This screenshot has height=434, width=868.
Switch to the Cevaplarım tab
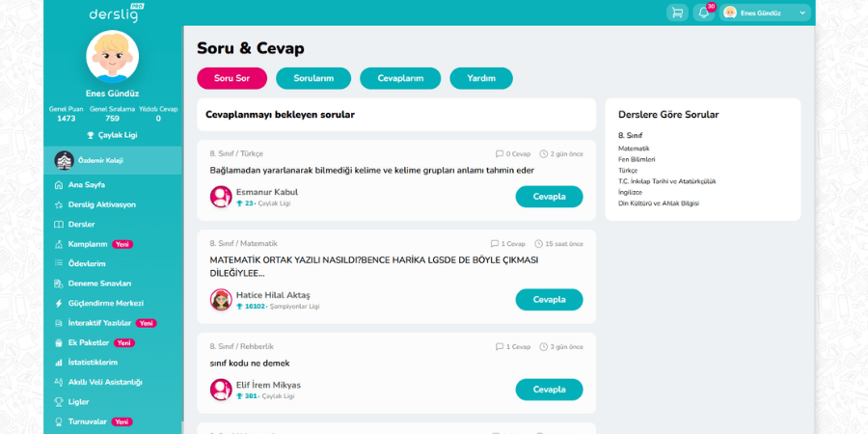400,78
